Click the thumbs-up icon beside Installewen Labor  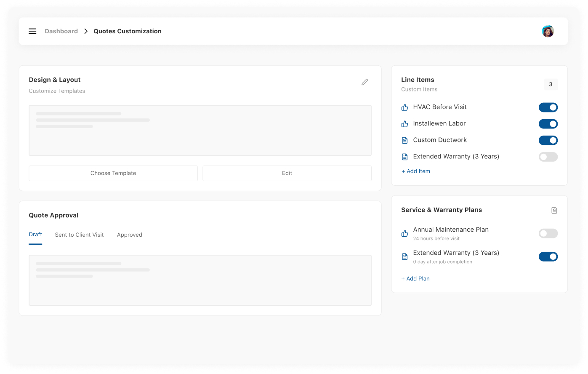404,124
